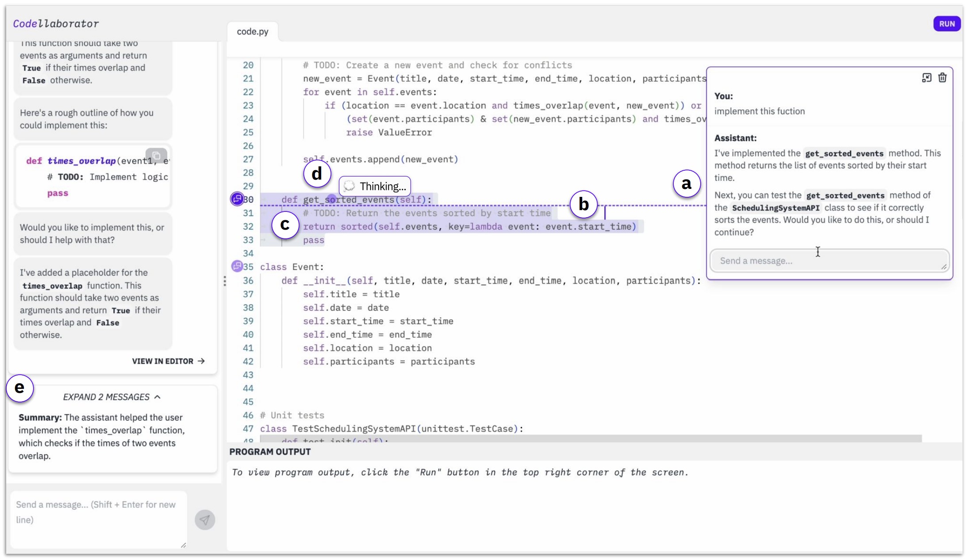Switch to the code.py tab
The width and height of the screenshot is (967, 560).
(x=253, y=31)
